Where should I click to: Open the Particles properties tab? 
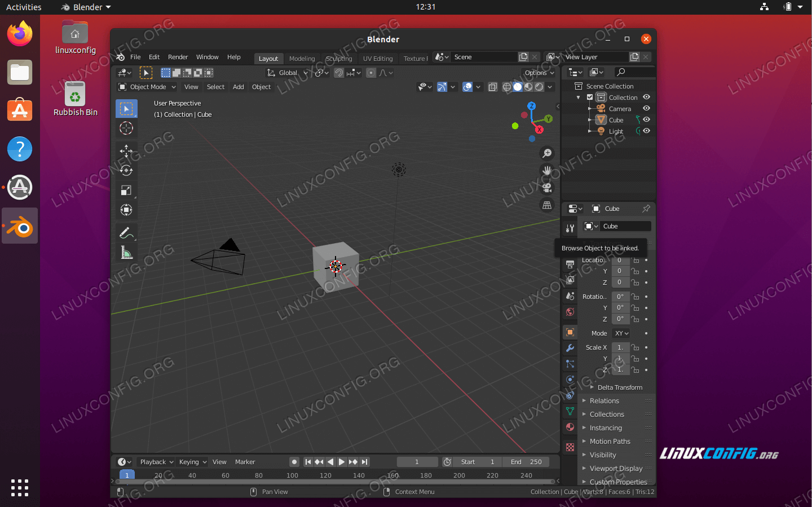click(570, 364)
